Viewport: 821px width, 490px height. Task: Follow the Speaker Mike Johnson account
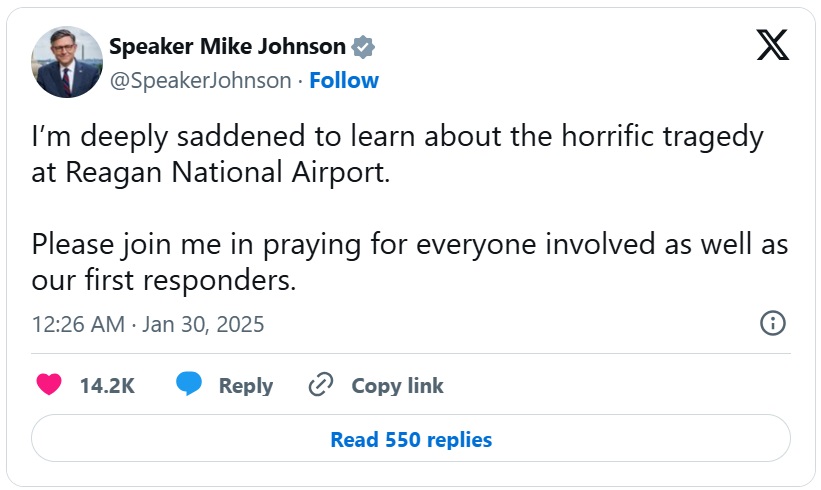[x=344, y=80]
